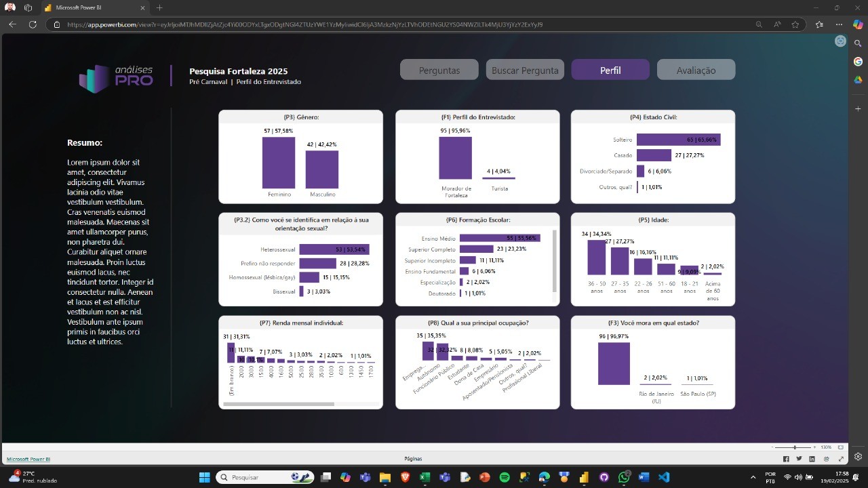Enter full screen with diagonal arrows icon
The height and width of the screenshot is (488, 868).
tap(842, 459)
